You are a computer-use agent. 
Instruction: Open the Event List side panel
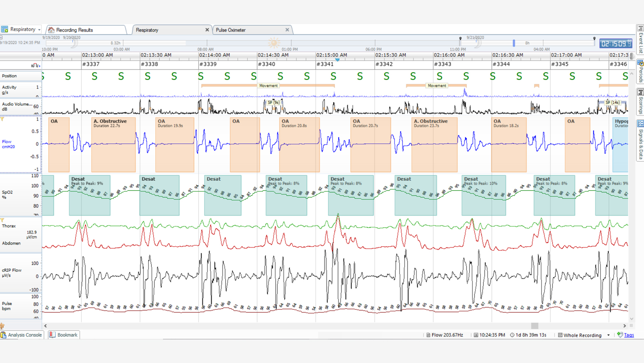tap(640, 40)
